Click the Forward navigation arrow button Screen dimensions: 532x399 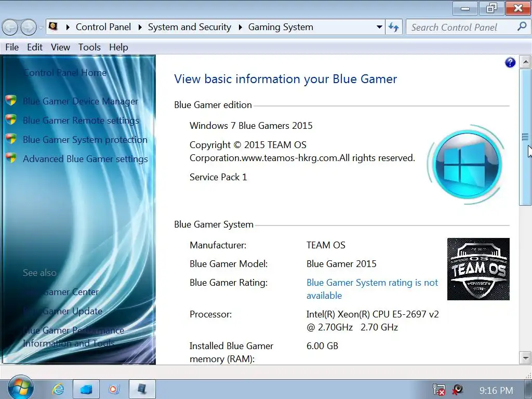pos(29,27)
